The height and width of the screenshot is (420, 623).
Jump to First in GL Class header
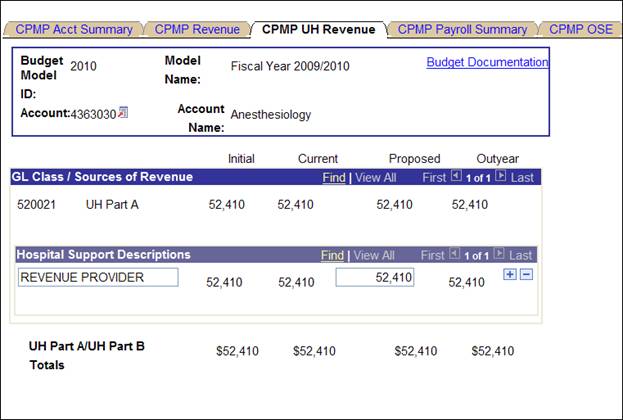432,177
